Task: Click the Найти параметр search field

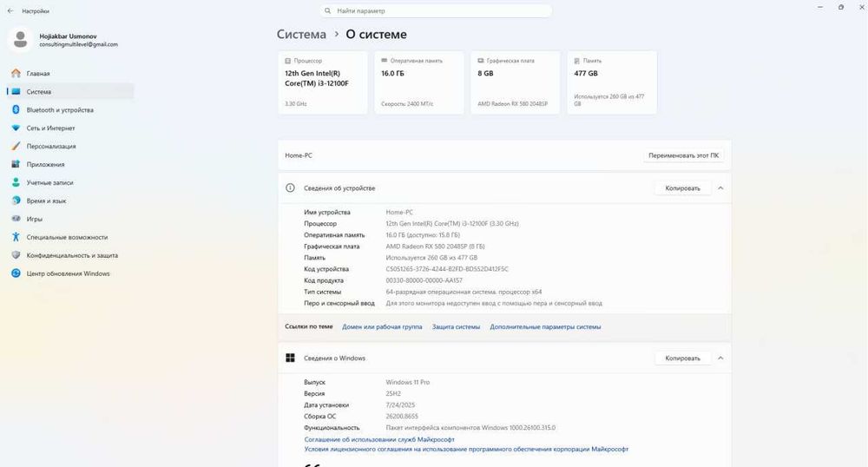Action: tap(436, 11)
